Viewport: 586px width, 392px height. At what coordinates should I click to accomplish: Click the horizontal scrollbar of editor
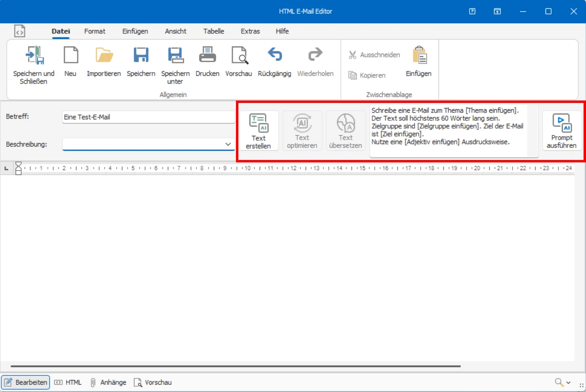(235, 366)
